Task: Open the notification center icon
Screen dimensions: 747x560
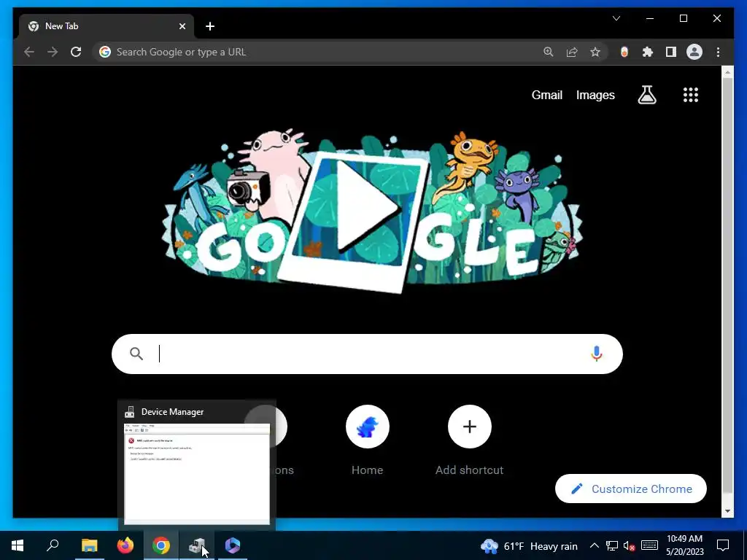Action: pos(723,545)
